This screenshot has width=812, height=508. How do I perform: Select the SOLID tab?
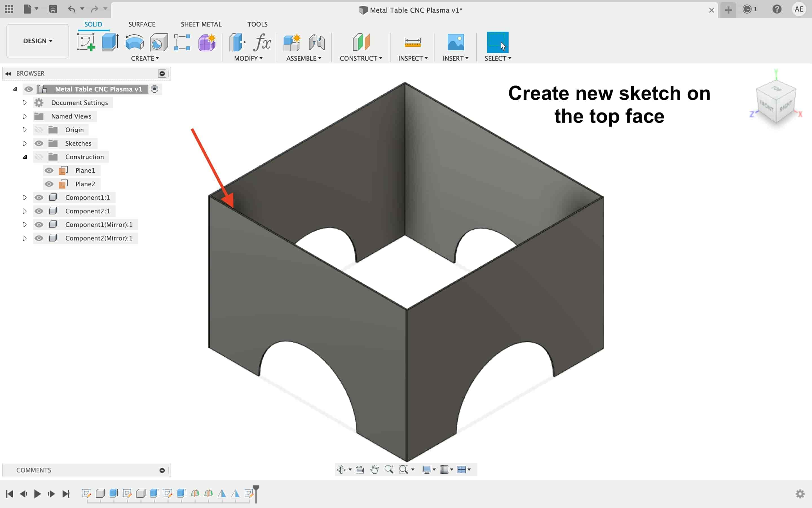click(x=93, y=24)
